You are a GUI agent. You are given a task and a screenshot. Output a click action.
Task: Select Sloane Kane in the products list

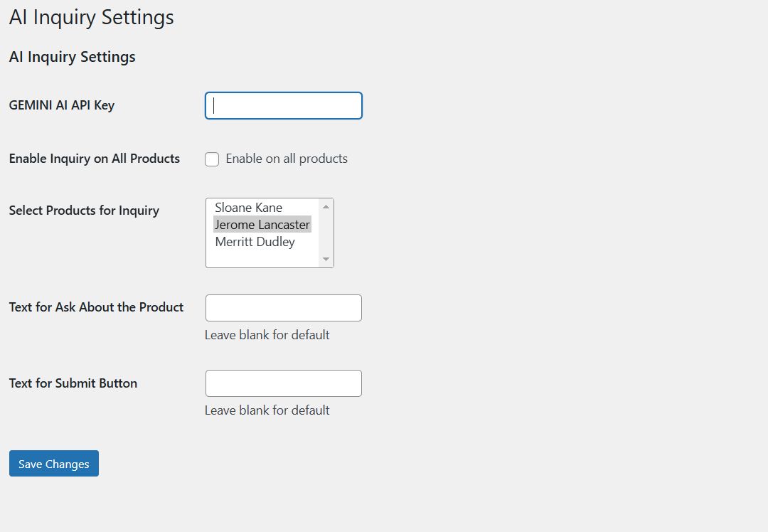pyautogui.click(x=249, y=208)
